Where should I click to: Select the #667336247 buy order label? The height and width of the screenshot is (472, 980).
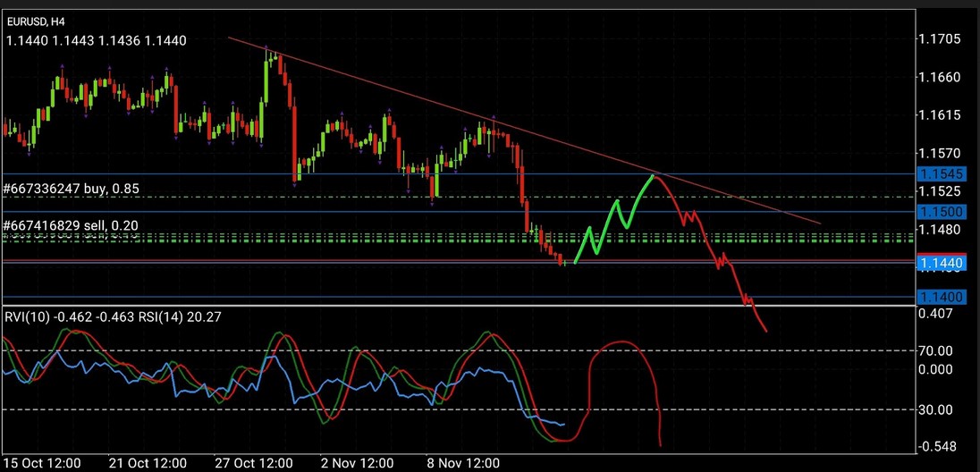tap(72, 189)
